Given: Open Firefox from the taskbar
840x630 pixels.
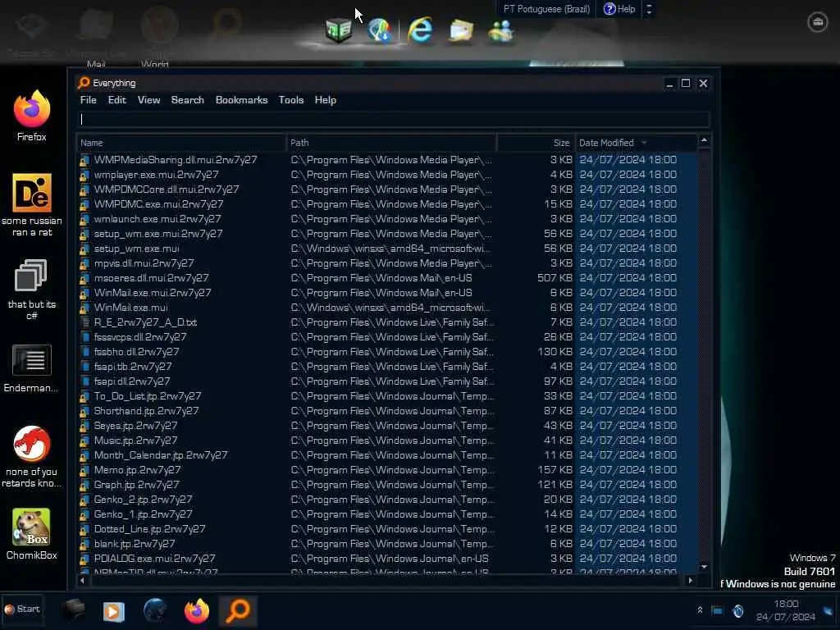Looking at the screenshot, I should (197, 610).
